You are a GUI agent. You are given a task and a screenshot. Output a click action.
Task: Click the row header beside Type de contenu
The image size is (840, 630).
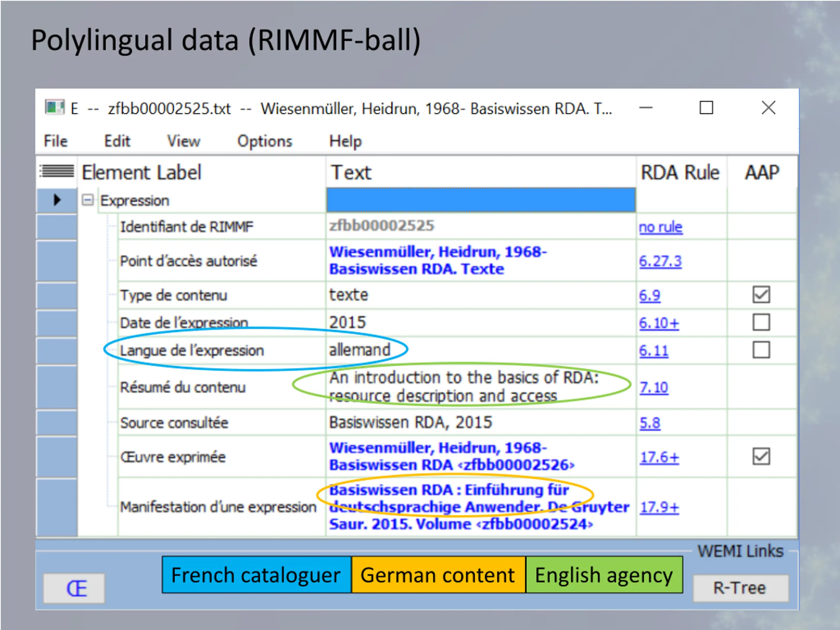tap(56, 295)
